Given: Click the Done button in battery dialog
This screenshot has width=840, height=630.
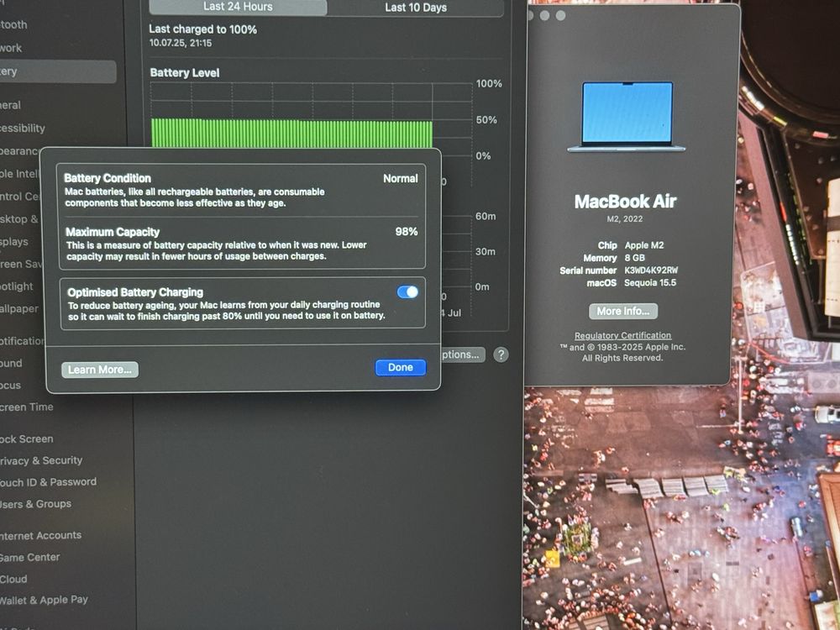Looking at the screenshot, I should [x=400, y=368].
